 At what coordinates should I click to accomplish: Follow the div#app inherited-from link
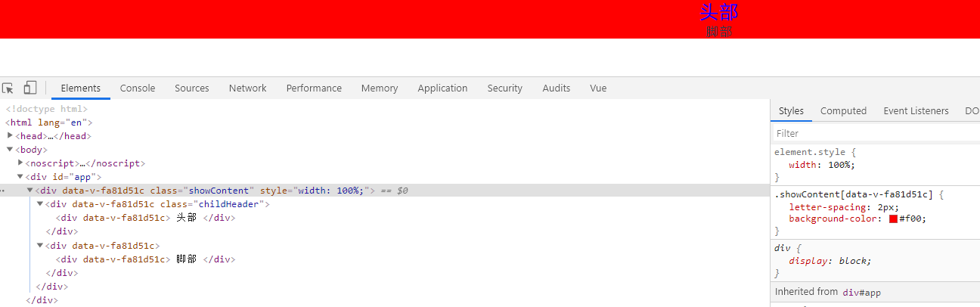862,292
